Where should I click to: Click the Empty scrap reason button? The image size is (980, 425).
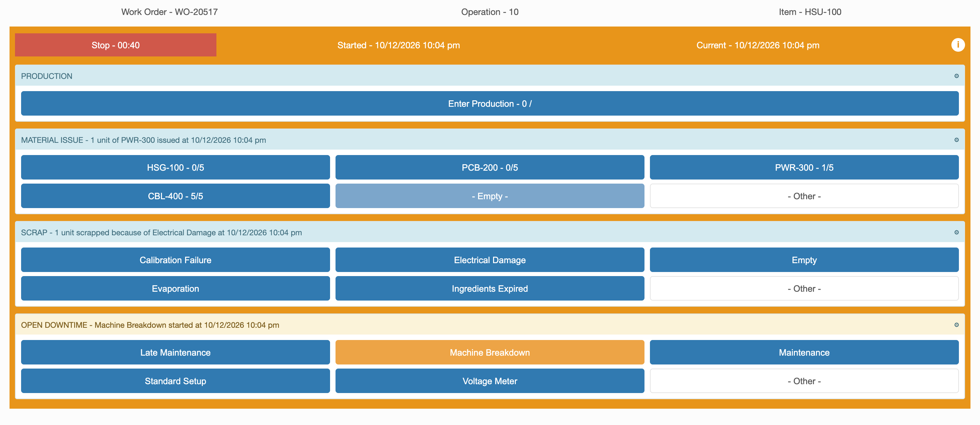pos(804,260)
